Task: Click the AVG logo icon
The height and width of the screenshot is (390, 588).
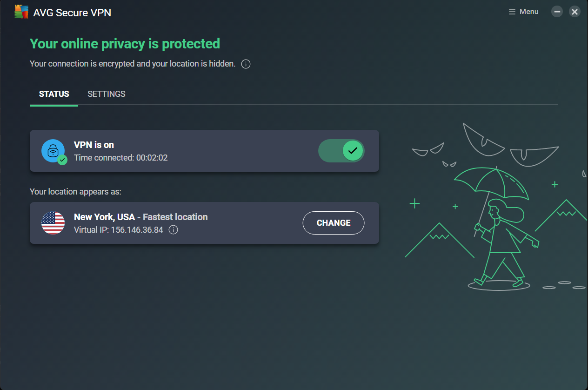Action: pyautogui.click(x=21, y=12)
